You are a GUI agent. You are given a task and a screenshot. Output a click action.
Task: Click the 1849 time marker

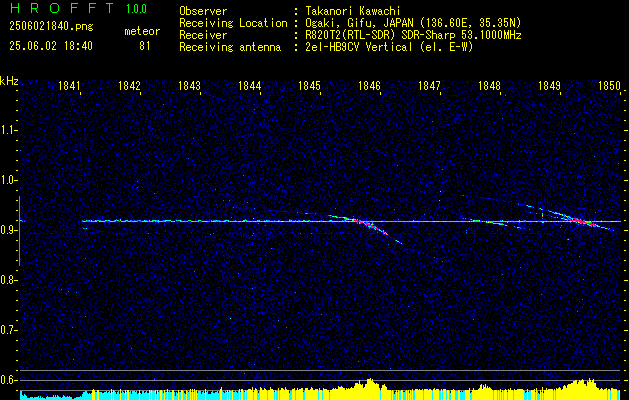pyautogui.click(x=550, y=86)
